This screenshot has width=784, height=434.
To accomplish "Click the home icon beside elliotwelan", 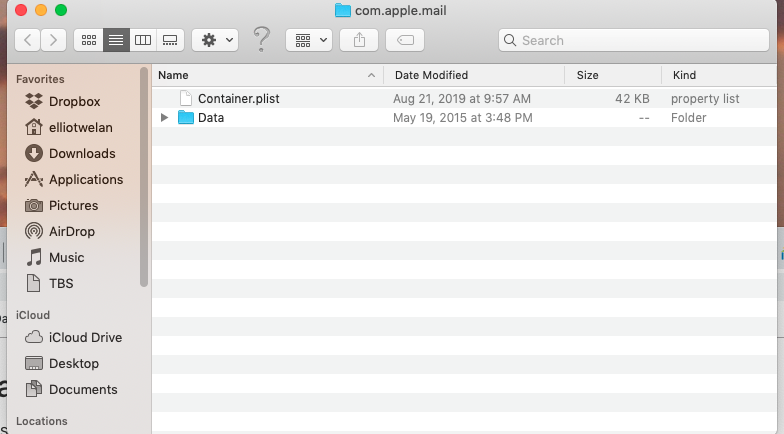I will (34, 127).
